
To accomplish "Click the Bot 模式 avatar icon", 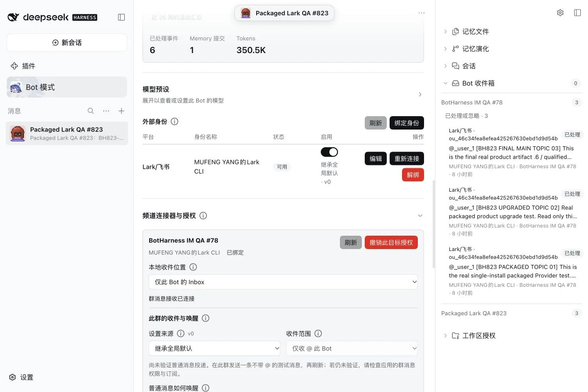I will (x=16, y=87).
